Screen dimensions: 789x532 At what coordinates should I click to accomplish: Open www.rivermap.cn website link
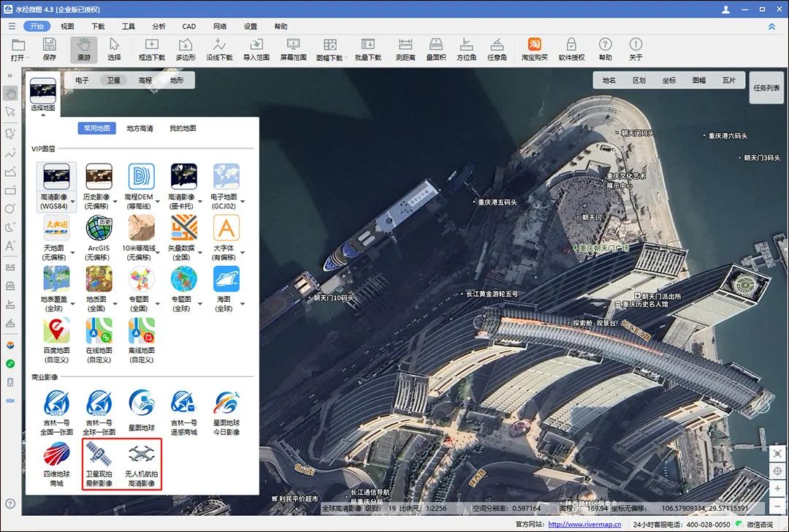[x=584, y=524]
